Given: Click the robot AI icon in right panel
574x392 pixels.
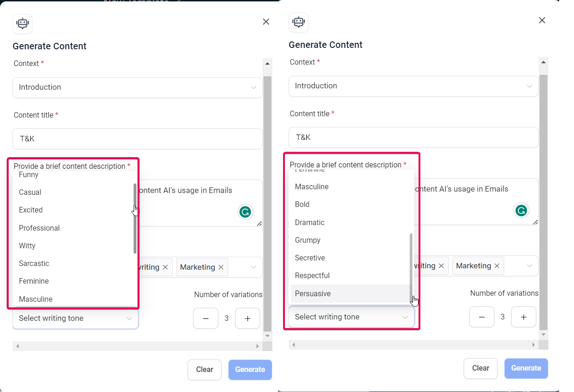Looking at the screenshot, I should click(x=298, y=22).
